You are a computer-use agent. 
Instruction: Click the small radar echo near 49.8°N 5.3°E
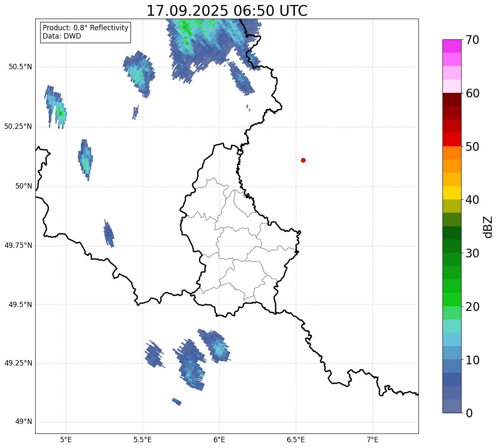pos(109,233)
